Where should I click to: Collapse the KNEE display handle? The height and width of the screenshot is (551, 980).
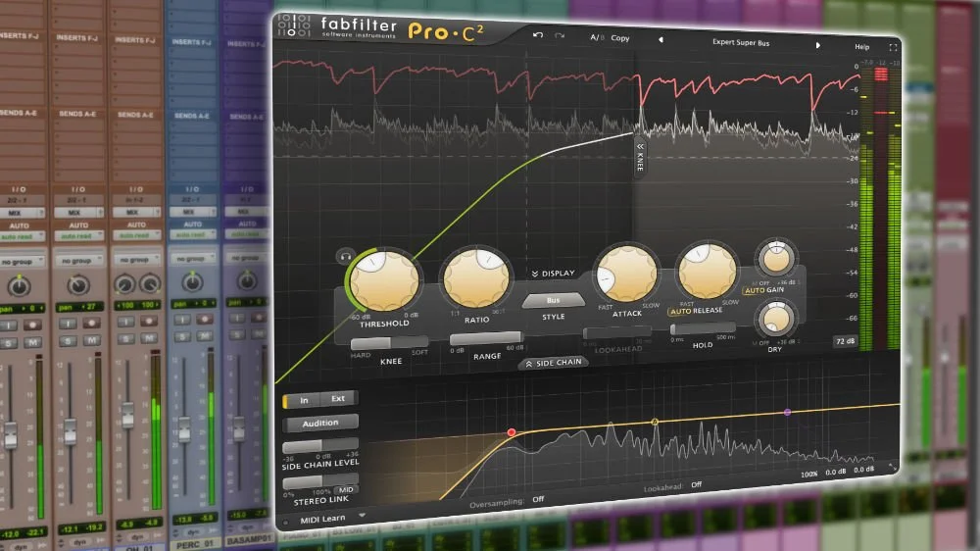tap(640, 156)
